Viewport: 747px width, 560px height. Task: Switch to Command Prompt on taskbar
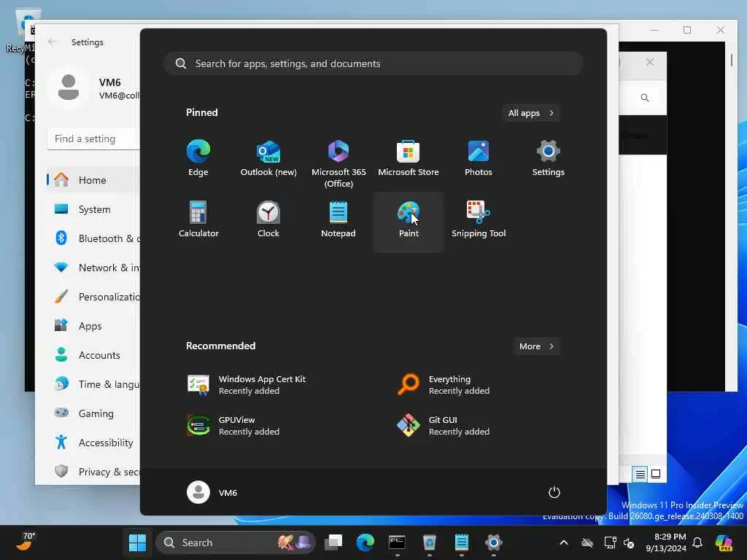tap(398, 542)
